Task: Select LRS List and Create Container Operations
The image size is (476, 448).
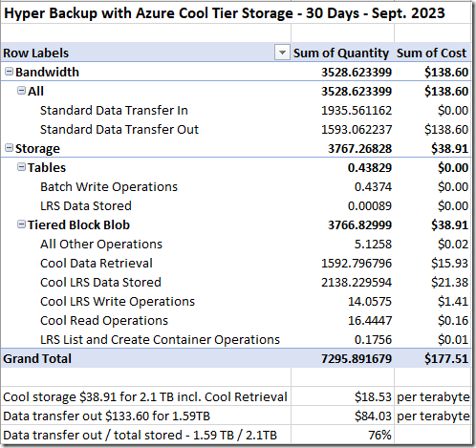Action: tap(160, 340)
